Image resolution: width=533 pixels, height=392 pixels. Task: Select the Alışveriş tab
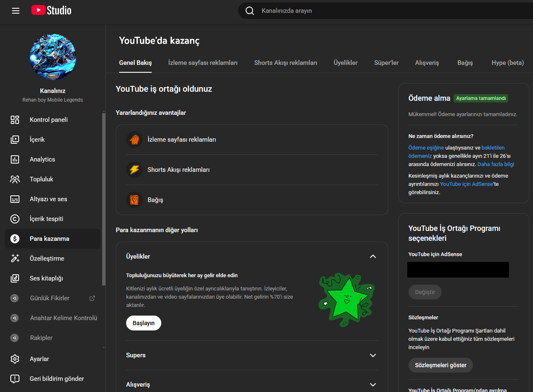427,63
